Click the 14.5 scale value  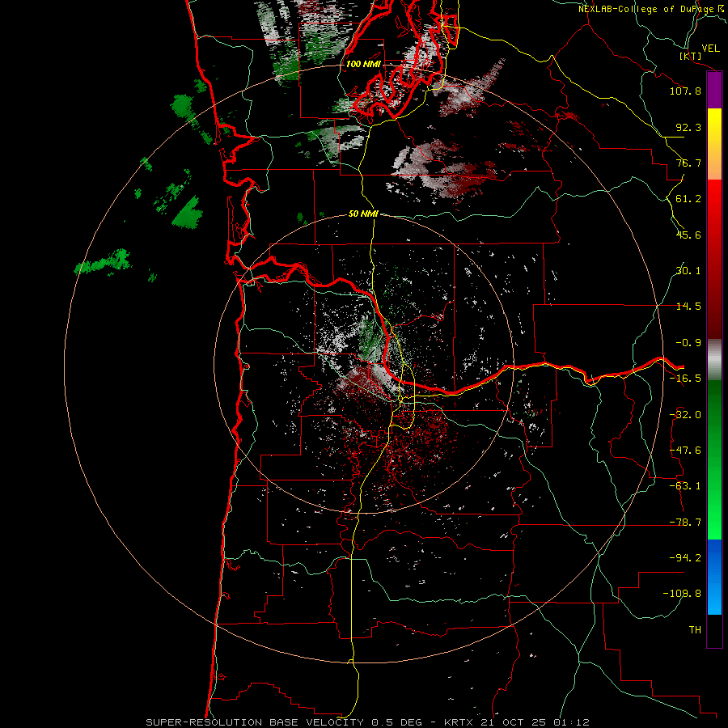pyautogui.click(x=688, y=307)
